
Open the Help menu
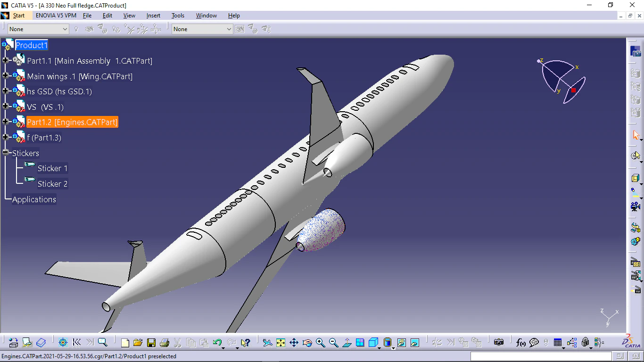(x=234, y=16)
